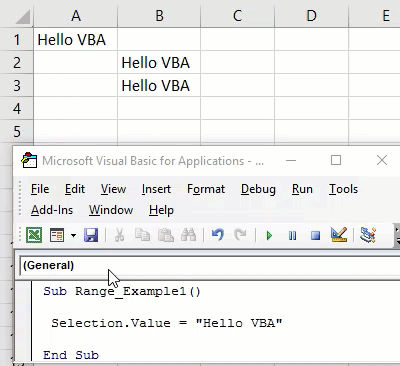Select cell B2 containing Hello VBA
This screenshot has height=366, width=400.
coord(159,62)
